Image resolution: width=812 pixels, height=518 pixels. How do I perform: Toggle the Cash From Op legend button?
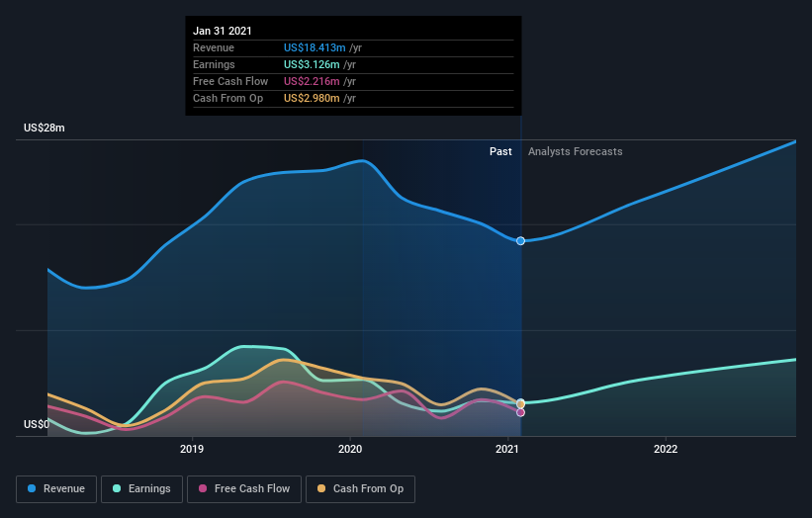(360, 489)
